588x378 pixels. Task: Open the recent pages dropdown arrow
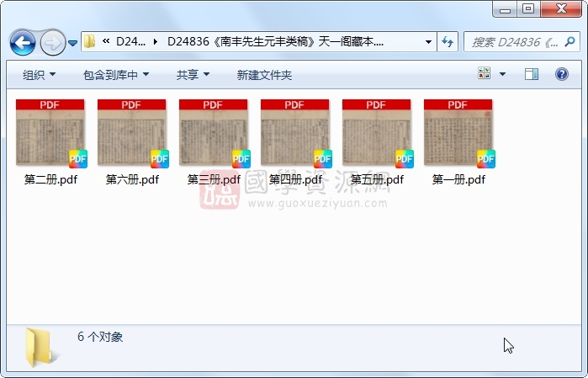(x=73, y=42)
